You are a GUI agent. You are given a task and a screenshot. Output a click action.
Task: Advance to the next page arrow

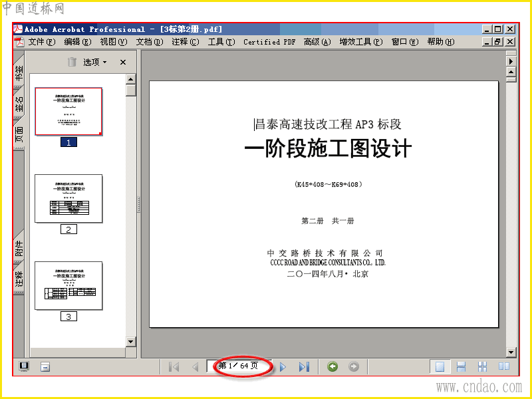coord(283,367)
